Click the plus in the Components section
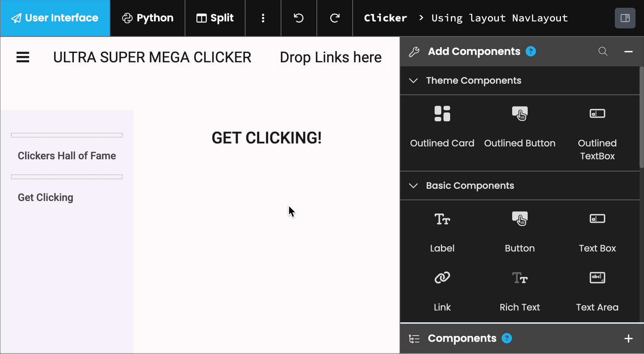644x354 pixels. pyautogui.click(x=629, y=338)
